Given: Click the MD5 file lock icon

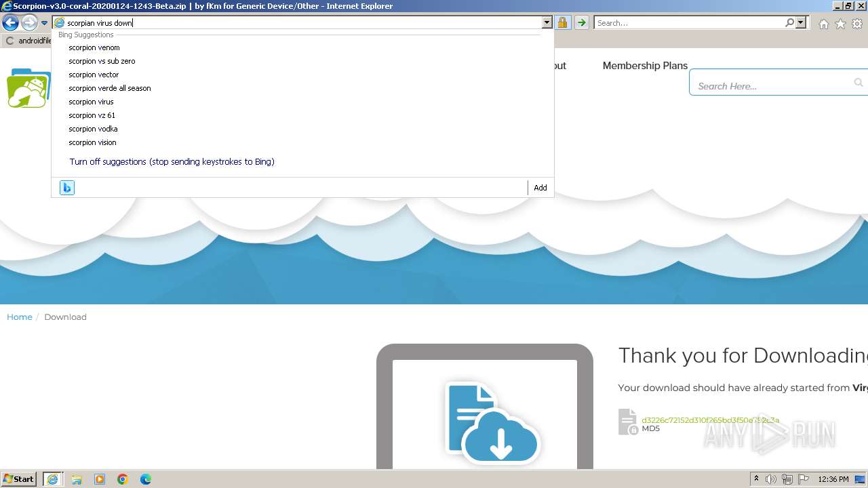Looking at the screenshot, I should pos(628,422).
